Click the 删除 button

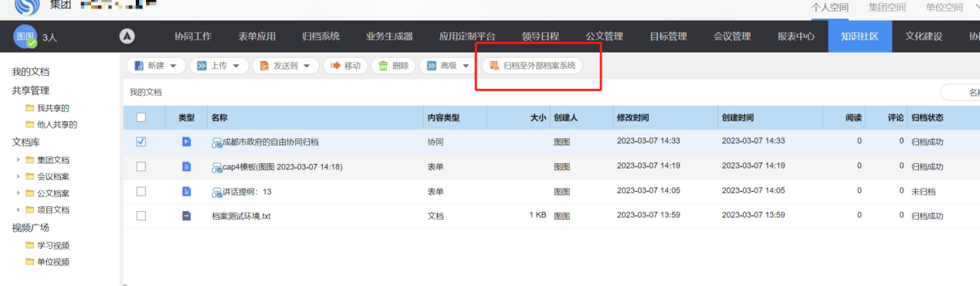(393, 66)
